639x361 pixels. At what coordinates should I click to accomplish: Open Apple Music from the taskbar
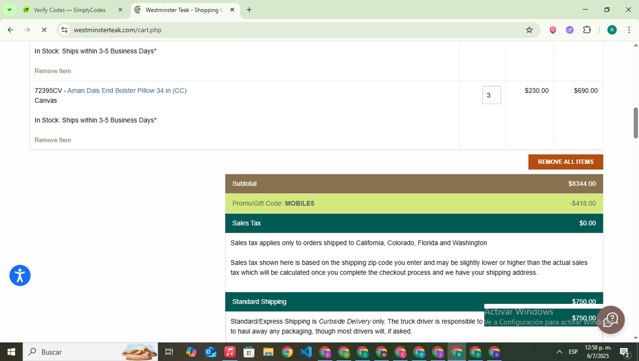click(229, 352)
